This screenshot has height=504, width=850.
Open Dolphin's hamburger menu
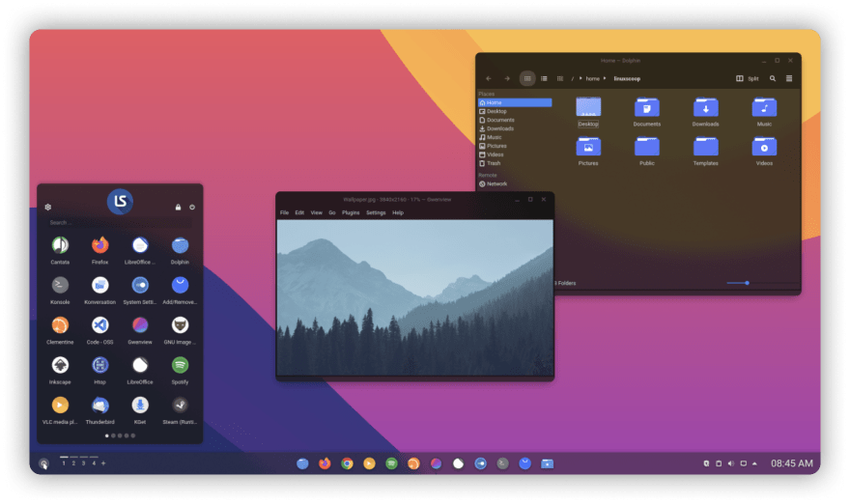[789, 78]
